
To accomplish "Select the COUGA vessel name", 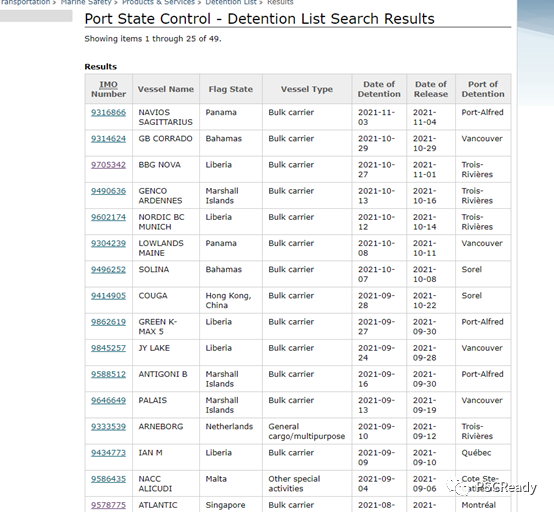I will (153, 295).
